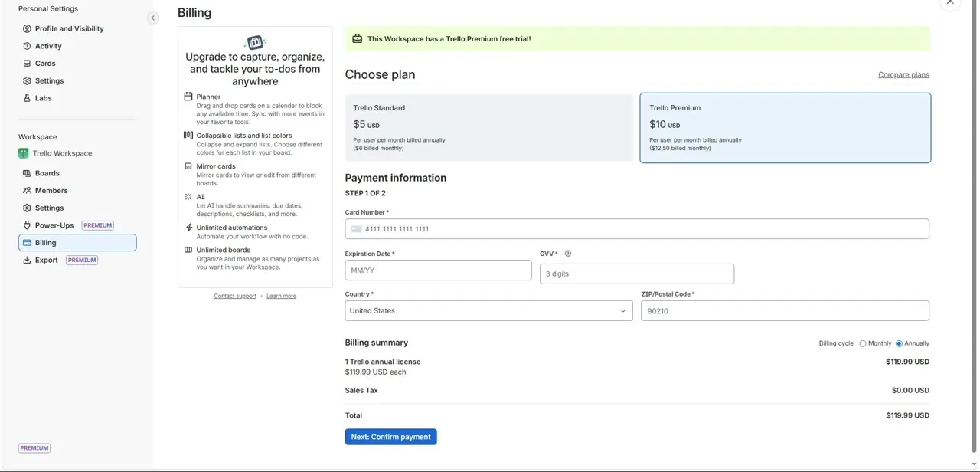
Task: Select Monthly billing cycle
Action: pos(863,343)
